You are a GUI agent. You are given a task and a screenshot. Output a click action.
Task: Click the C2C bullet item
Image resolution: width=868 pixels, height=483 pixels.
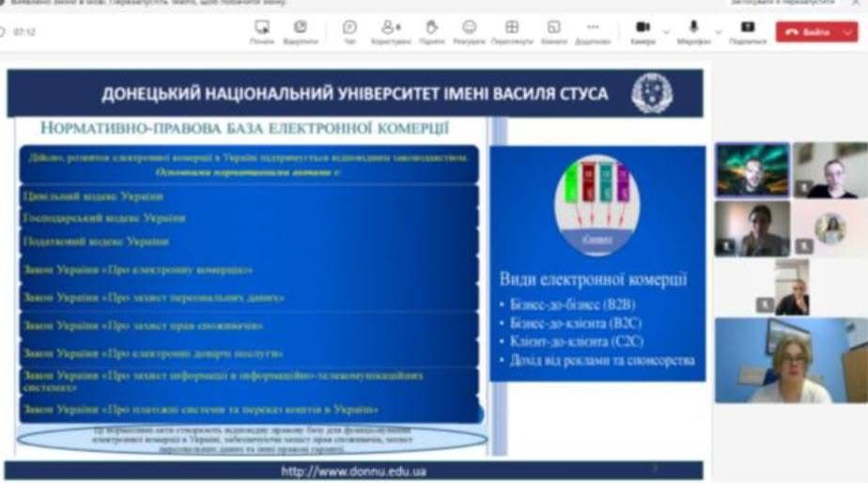576,342
